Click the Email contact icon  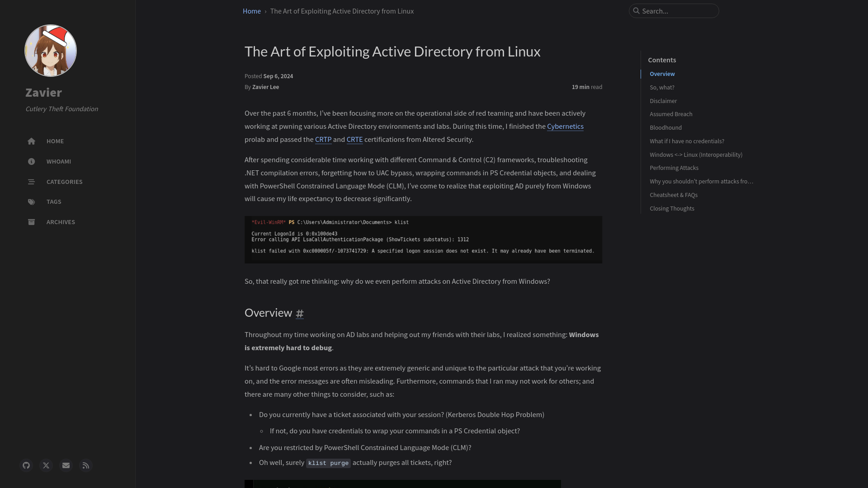[66, 465]
